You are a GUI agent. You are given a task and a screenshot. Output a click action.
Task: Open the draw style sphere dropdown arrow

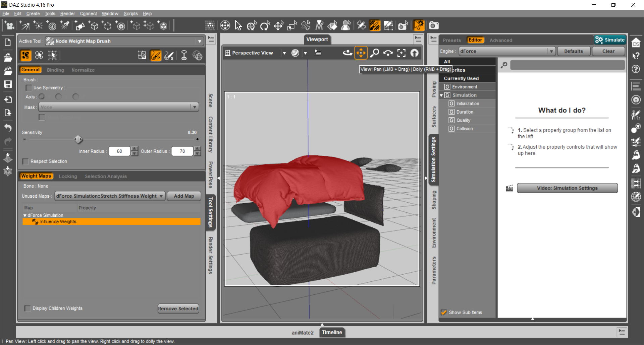click(x=305, y=53)
